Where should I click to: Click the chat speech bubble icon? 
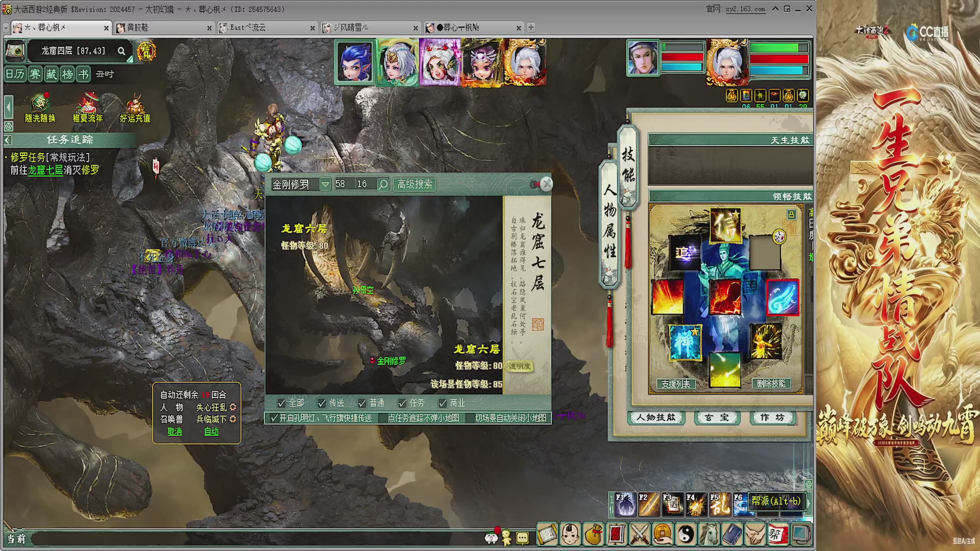click(x=522, y=538)
